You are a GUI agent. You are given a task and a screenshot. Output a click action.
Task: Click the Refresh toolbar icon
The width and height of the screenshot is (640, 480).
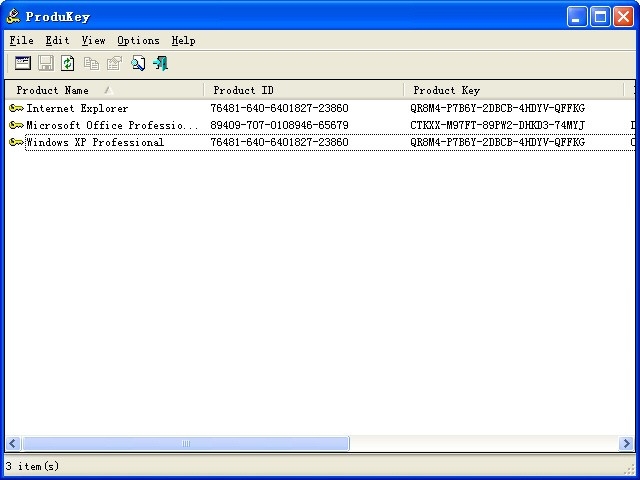click(68, 63)
